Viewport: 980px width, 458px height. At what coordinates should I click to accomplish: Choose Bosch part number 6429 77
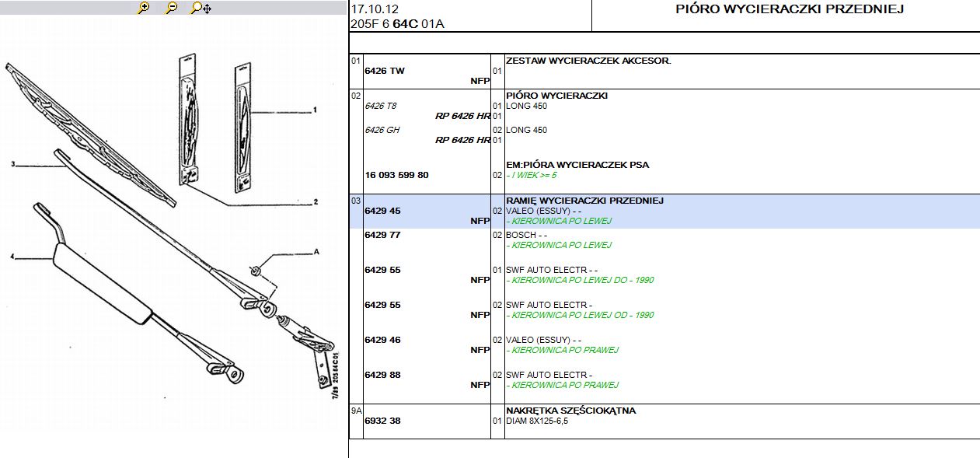click(x=382, y=235)
